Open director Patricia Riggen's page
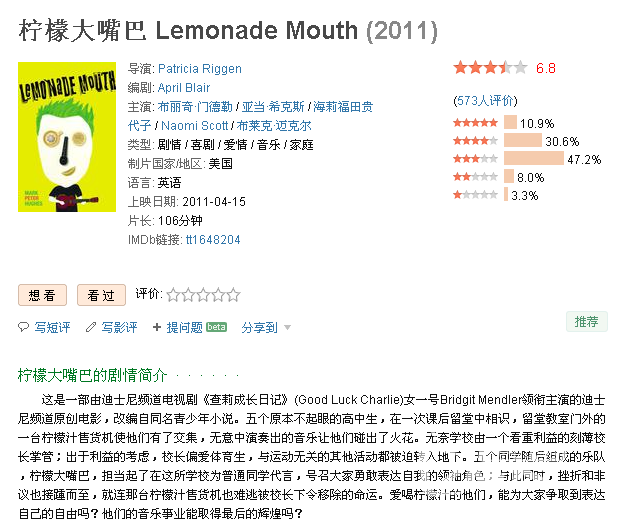The width and height of the screenshot is (629, 530). point(200,69)
